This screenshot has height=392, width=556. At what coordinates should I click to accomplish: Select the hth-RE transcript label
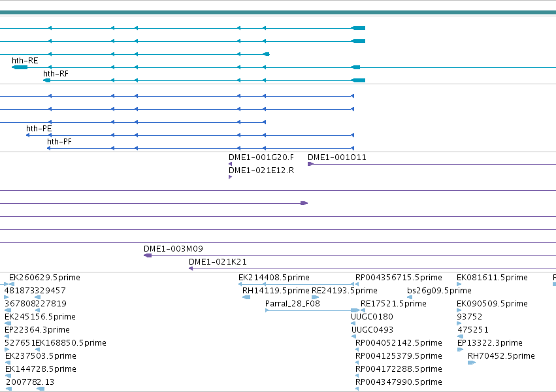pos(25,61)
